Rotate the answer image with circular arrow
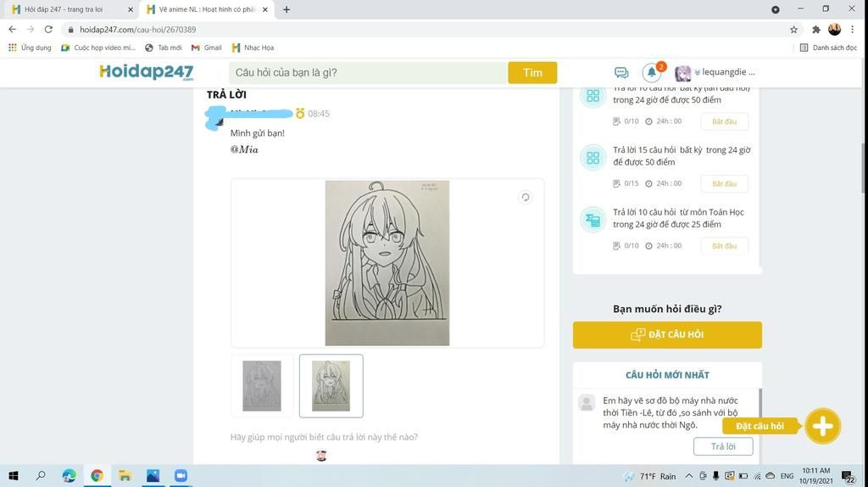The width and height of the screenshot is (868, 487). pos(526,197)
